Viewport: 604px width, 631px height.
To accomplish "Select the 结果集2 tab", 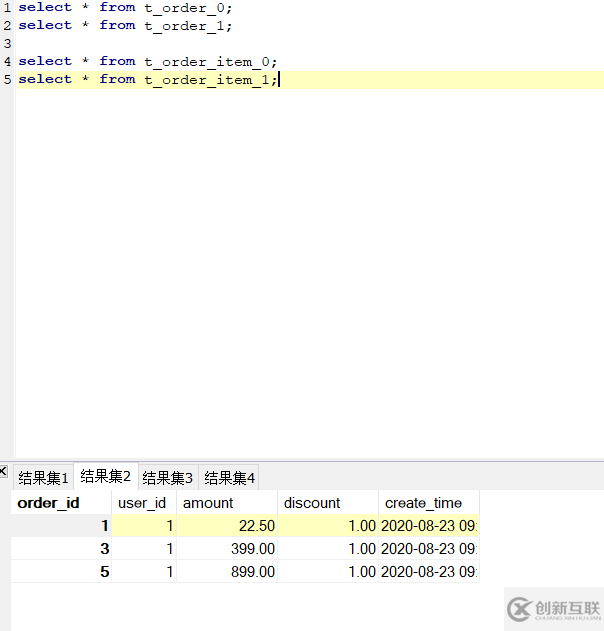I will pos(106,477).
